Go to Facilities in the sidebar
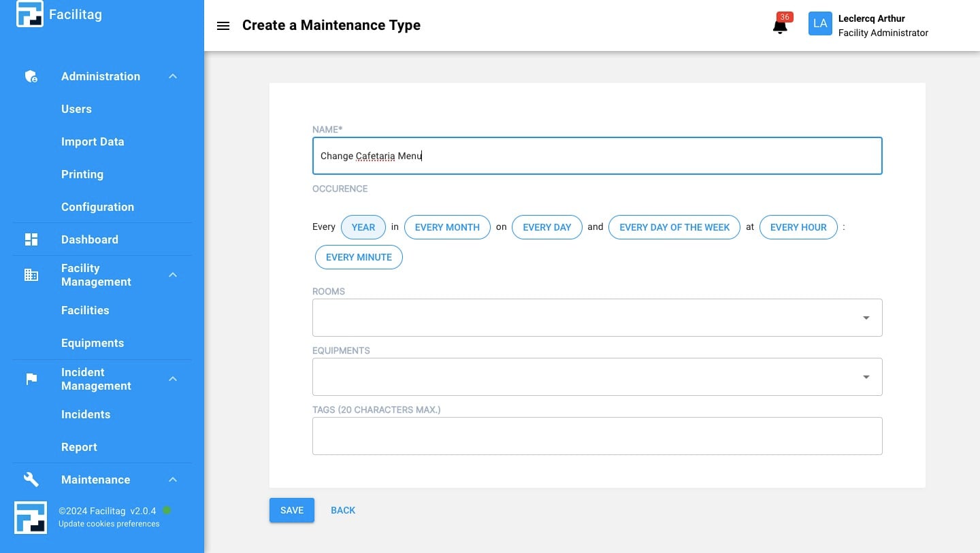The image size is (980, 553). [85, 310]
